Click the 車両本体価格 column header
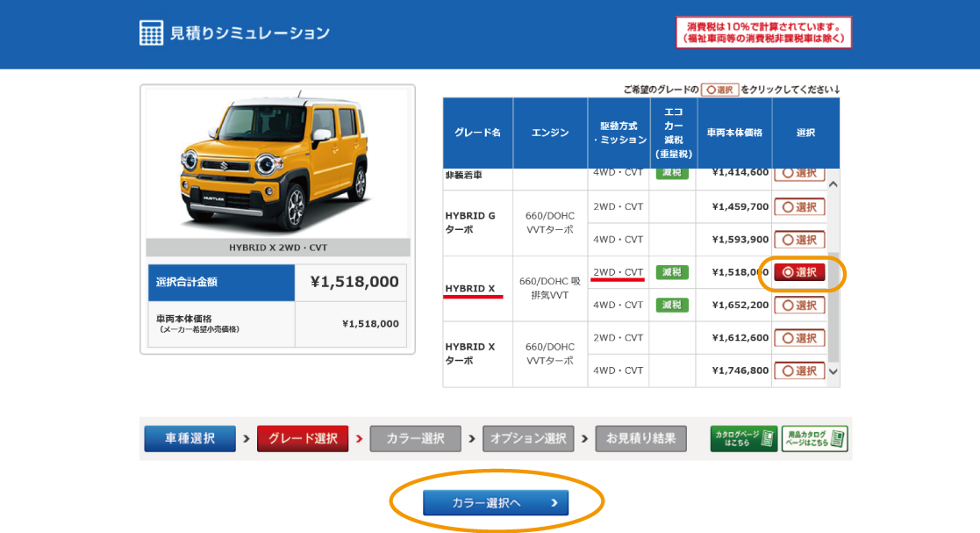 pyautogui.click(x=734, y=133)
